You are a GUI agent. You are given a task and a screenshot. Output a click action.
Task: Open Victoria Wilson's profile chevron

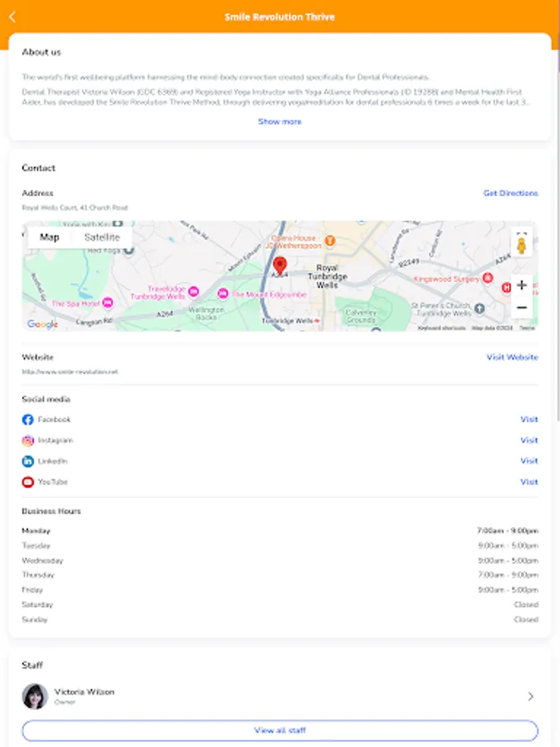click(530, 696)
